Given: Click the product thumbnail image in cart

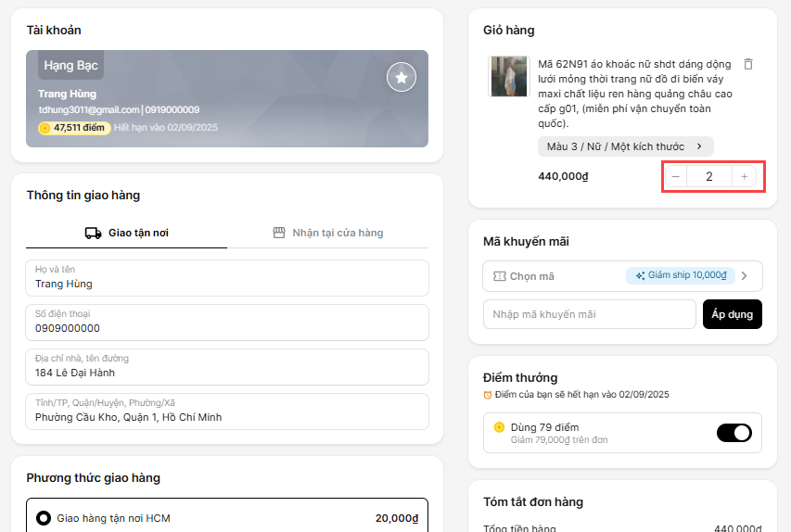Looking at the screenshot, I should pyautogui.click(x=508, y=76).
